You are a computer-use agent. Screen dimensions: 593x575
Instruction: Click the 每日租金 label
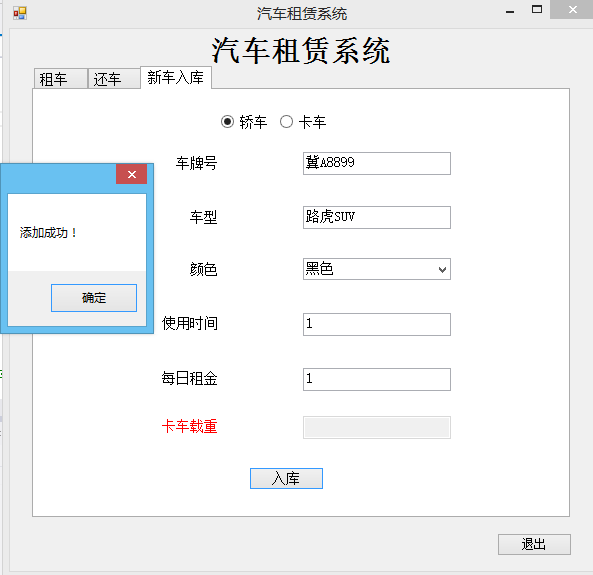click(189, 378)
